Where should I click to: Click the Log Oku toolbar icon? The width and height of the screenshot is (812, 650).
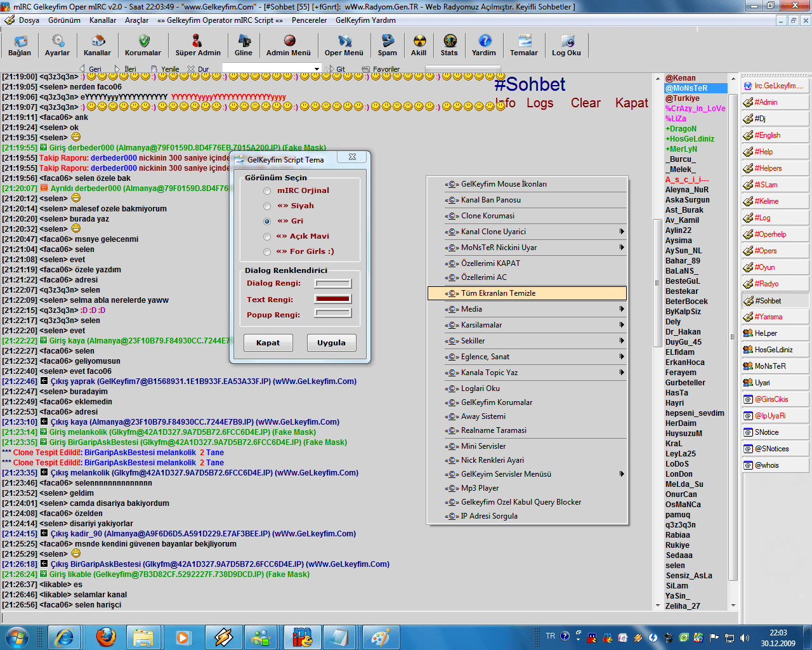pos(566,46)
